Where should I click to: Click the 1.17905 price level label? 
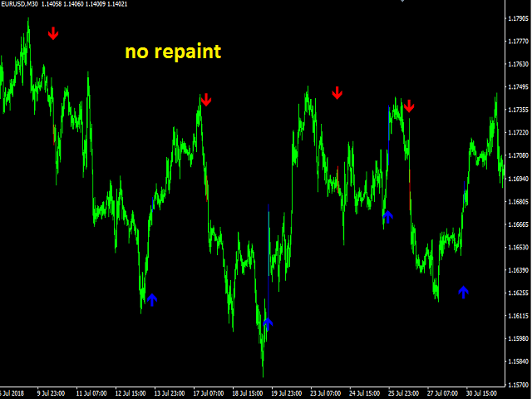coord(519,18)
